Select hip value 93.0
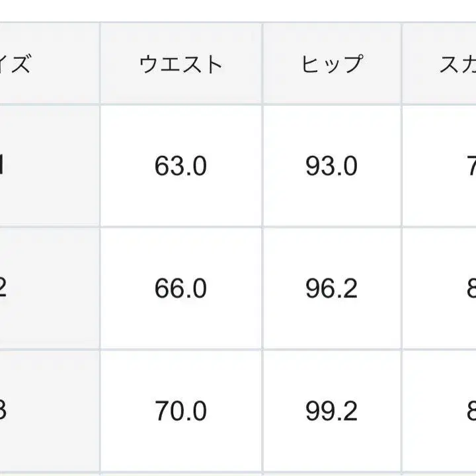The image size is (476, 476). pyautogui.click(x=331, y=166)
